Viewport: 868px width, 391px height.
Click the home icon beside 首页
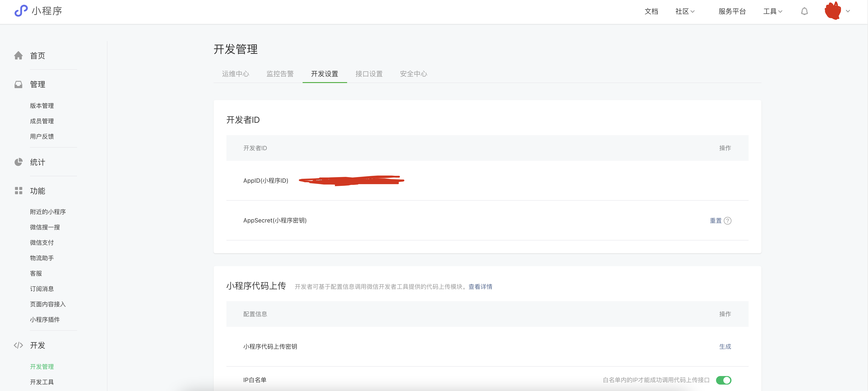tap(19, 56)
